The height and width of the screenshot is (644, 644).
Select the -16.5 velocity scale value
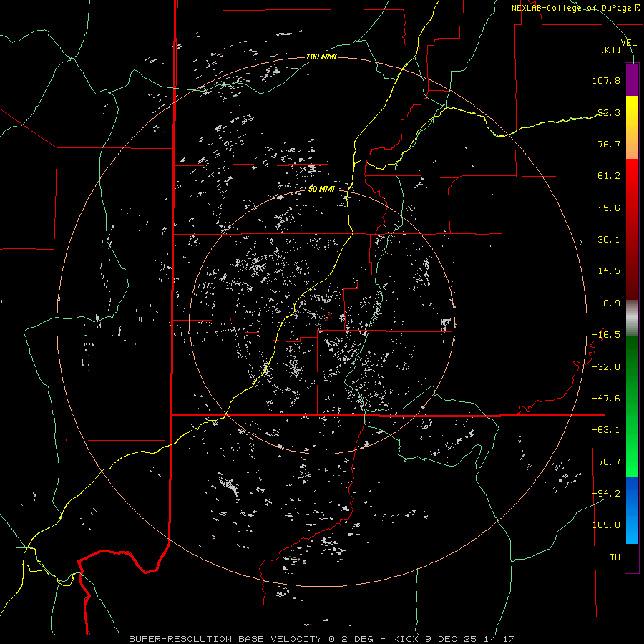tap(606, 335)
